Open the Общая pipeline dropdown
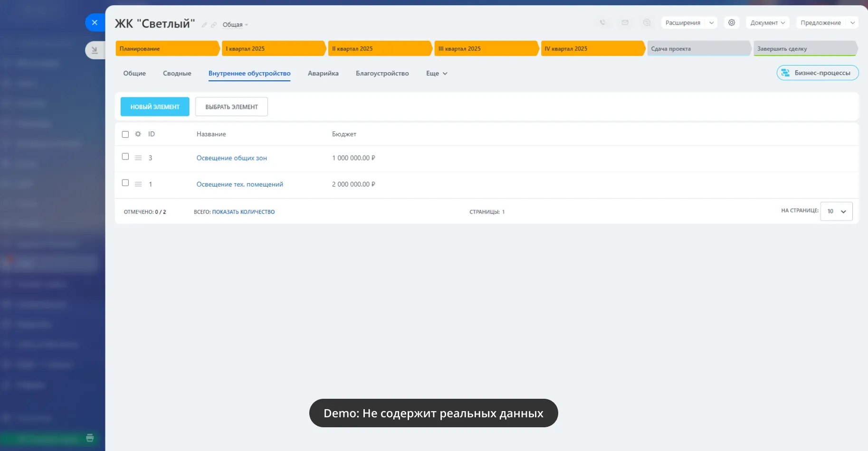The height and width of the screenshot is (451, 868). (x=235, y=25)
